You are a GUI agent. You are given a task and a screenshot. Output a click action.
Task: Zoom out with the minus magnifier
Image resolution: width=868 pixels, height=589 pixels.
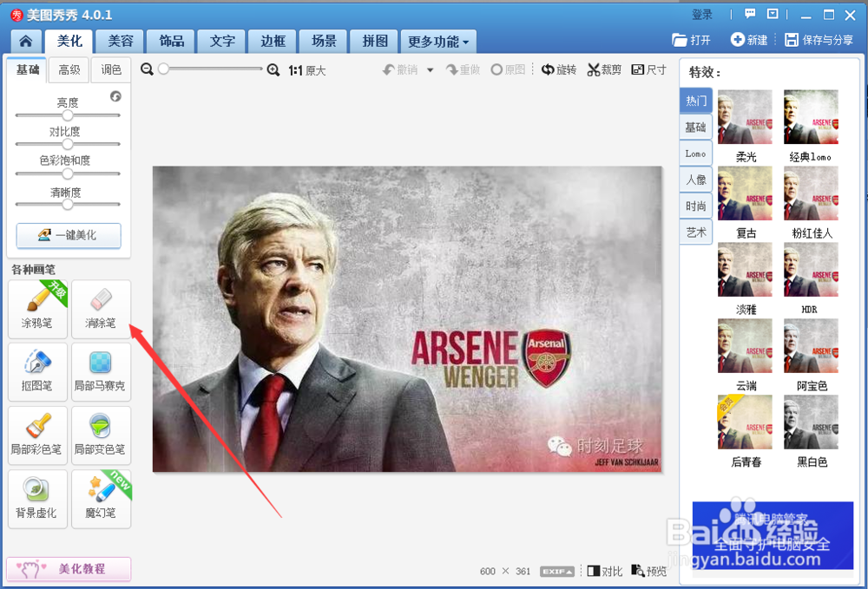(x=147, y=69)
